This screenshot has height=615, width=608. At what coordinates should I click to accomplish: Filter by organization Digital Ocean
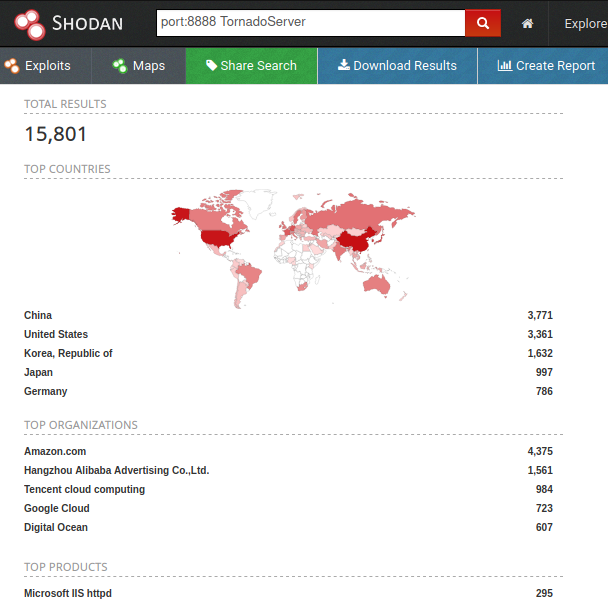56,527
